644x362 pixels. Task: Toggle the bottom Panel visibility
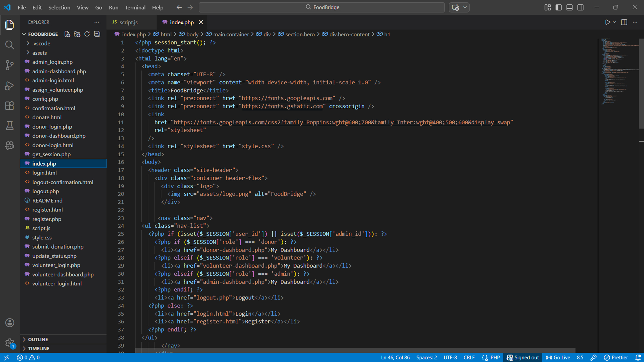coord(569,7)
